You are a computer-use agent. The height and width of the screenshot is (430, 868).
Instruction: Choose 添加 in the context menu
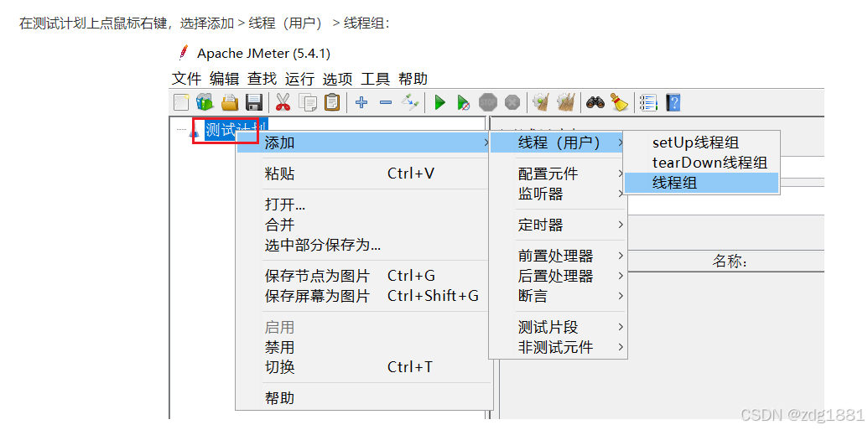pyautogui.click(x=364, y=143)
